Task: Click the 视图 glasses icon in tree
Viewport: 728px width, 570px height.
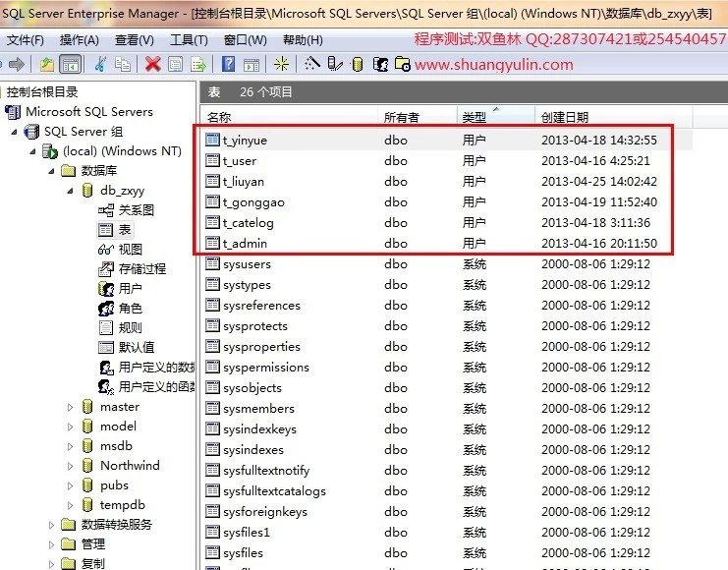Action: [x=106, y=250]
